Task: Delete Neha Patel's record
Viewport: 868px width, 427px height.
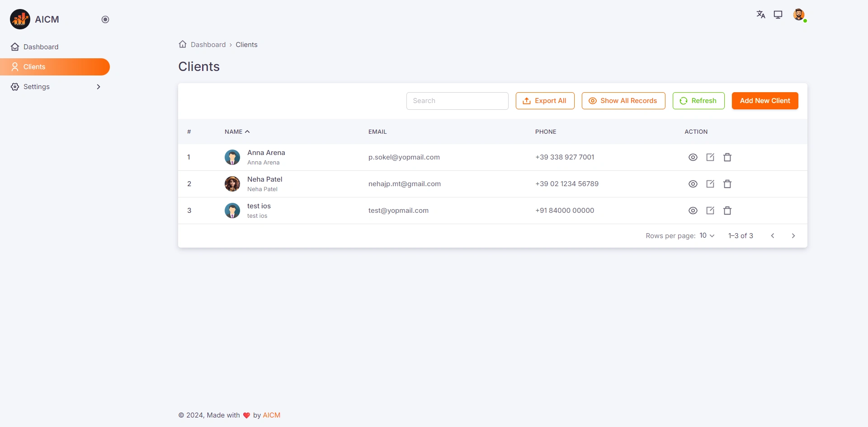Action: tap(727, 184)
